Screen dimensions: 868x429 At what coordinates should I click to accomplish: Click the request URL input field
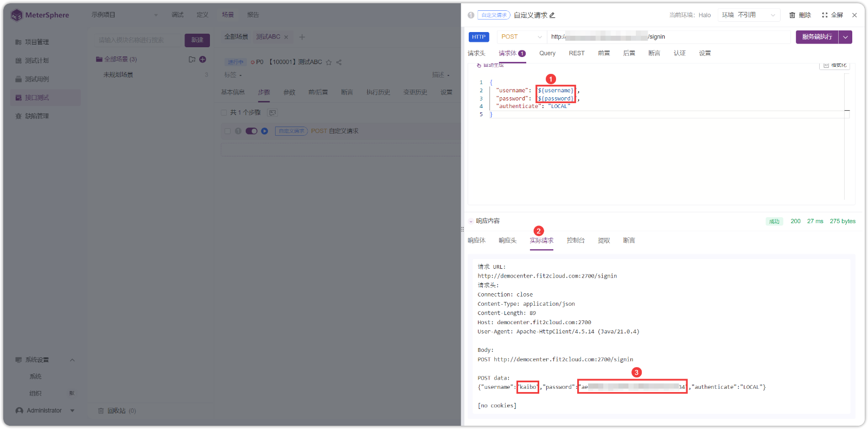668,37
